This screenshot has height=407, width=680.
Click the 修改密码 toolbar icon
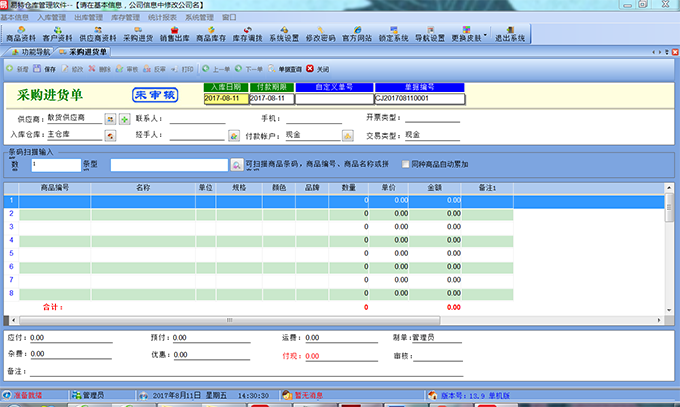pos(320,34)
